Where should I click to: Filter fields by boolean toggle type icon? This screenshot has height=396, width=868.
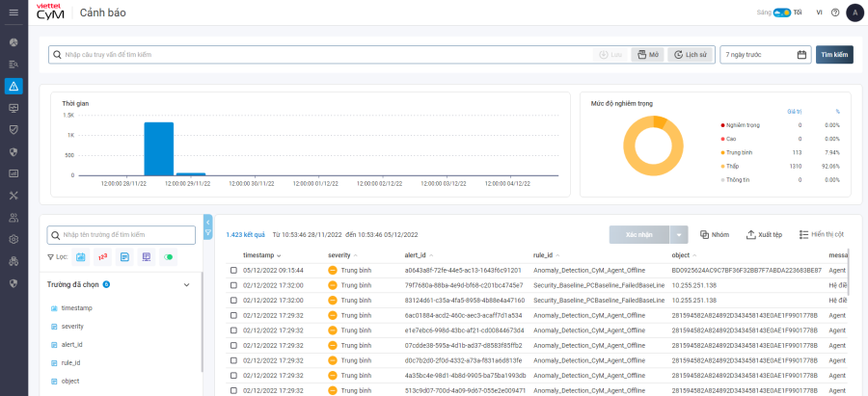click(168, 256)
